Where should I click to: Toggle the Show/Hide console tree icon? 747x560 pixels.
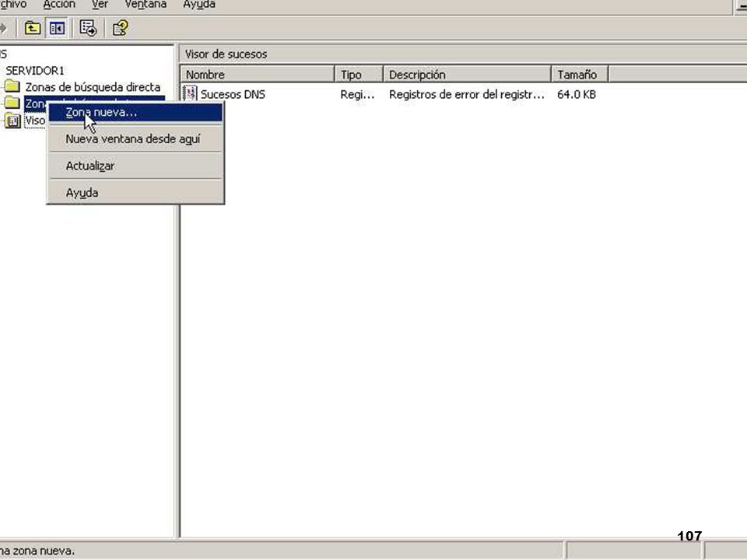(57, 29)
